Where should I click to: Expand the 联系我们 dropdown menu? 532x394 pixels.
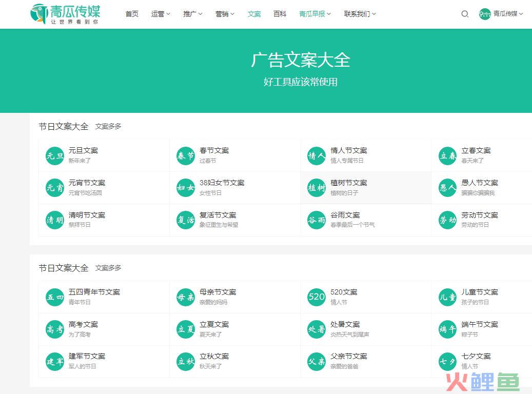[x=360, y=14]
